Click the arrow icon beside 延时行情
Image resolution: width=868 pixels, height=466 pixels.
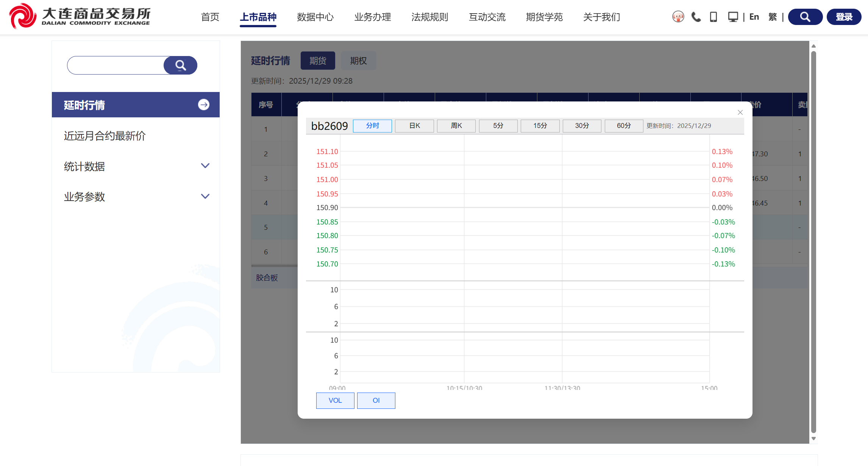click(204, 105)
